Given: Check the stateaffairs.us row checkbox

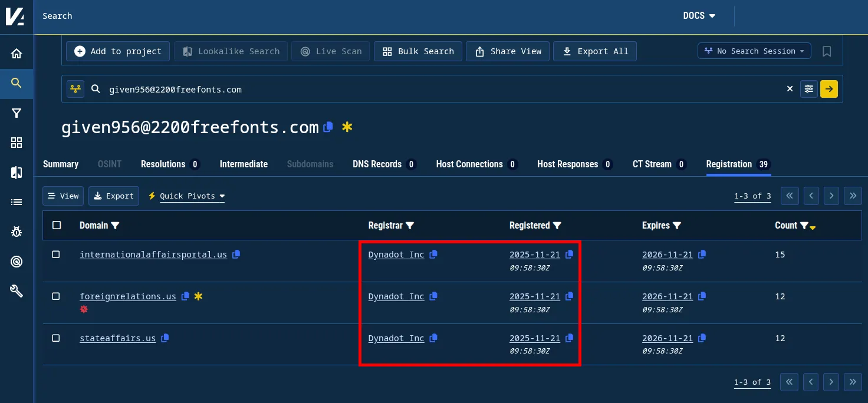Looking at the screenshot, I should [56, 338].
